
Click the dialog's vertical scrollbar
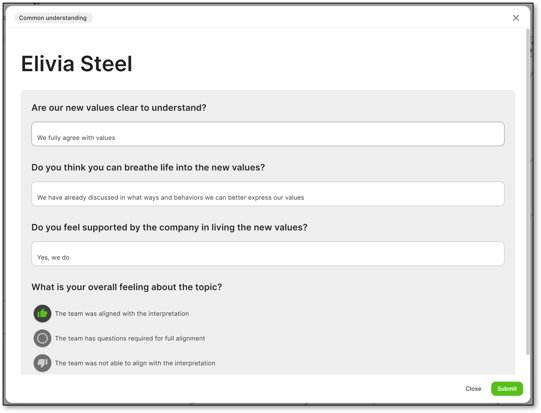[x=527, y=191]
